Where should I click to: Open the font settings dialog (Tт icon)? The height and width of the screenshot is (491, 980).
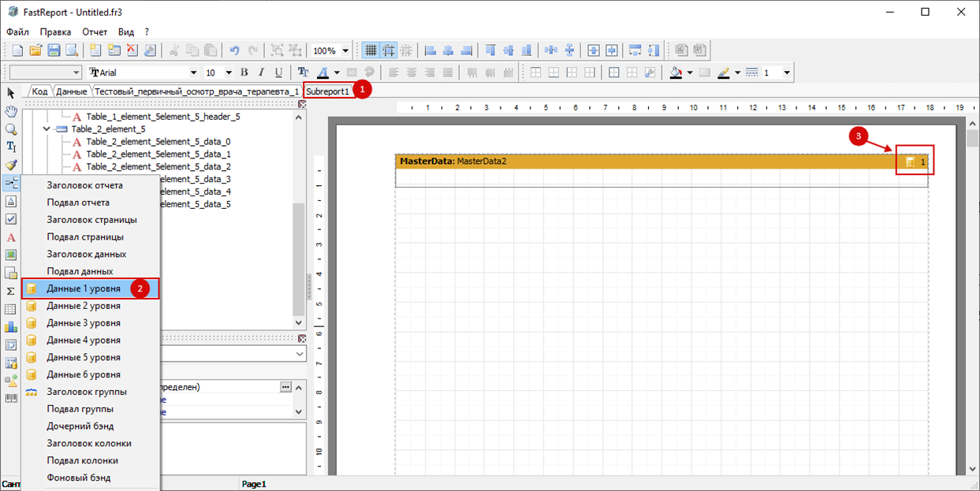[304, 73]
